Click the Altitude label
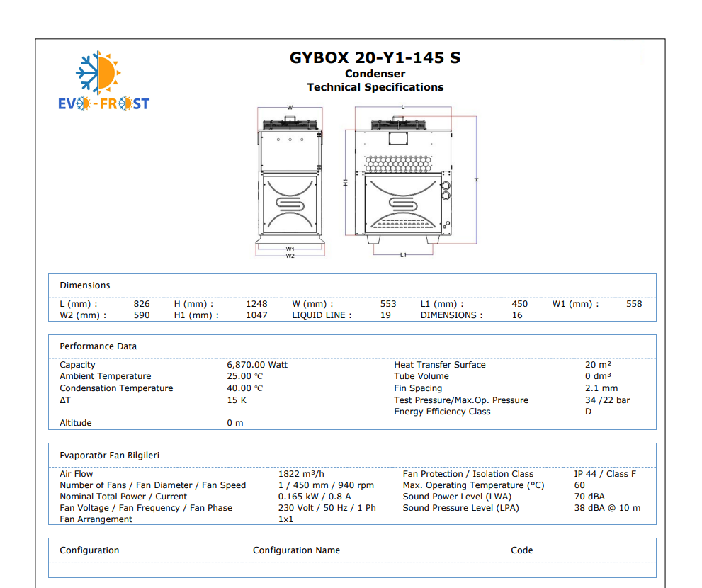702x588 pixels. [x=76, y=423]
